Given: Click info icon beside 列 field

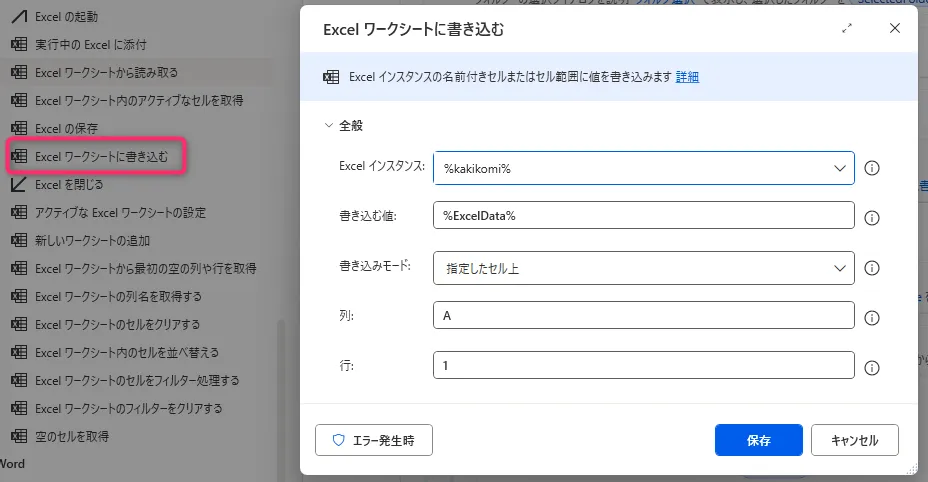Looking at the screenshot, I should pyautogui.click(x=871, y=318).
